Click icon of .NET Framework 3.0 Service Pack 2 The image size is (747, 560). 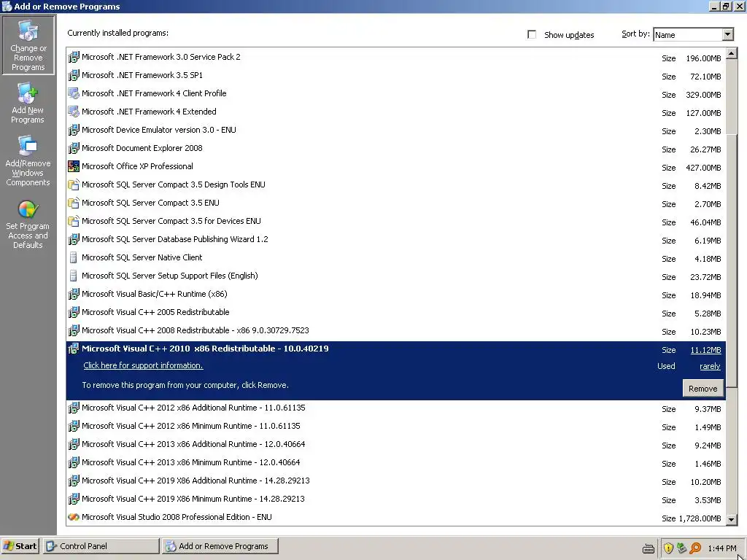click(x=74, y=57)
